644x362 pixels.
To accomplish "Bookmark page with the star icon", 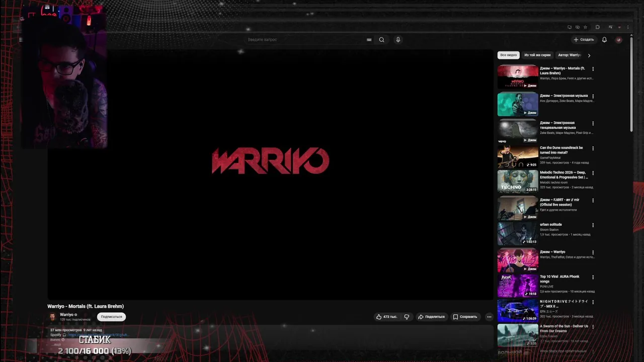I will (x=585, y=27).
